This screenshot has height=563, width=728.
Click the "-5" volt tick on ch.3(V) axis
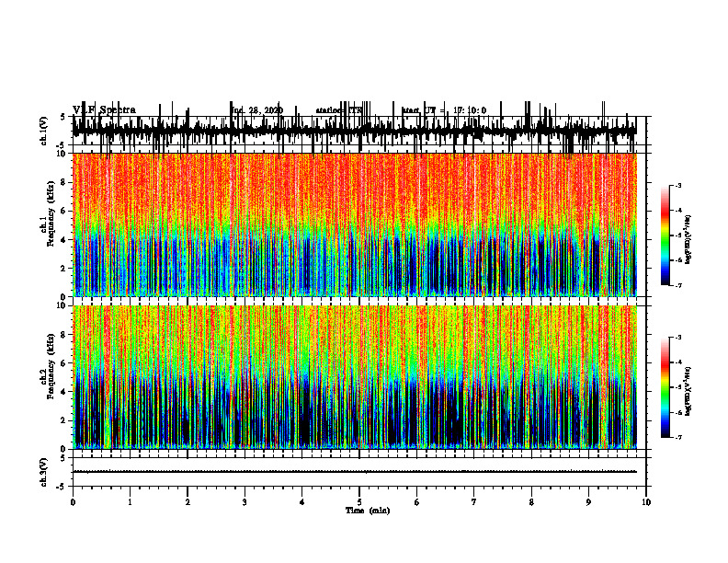pos(61,487)
